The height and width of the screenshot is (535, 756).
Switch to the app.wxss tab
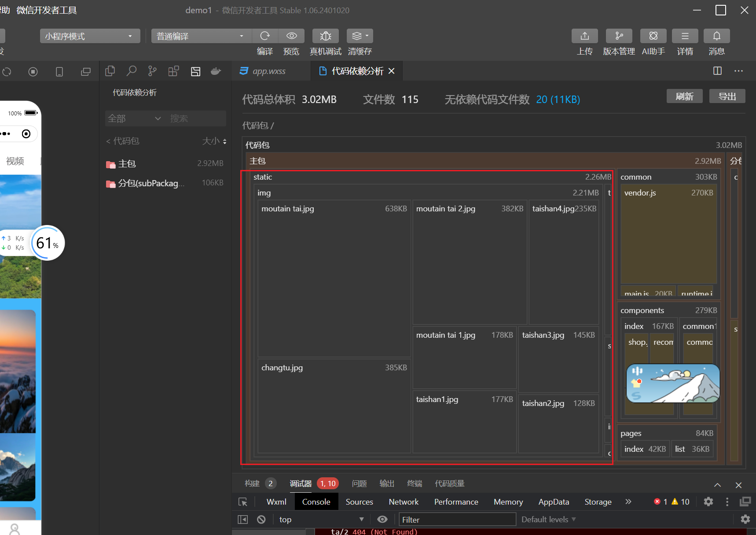(269, 71)
